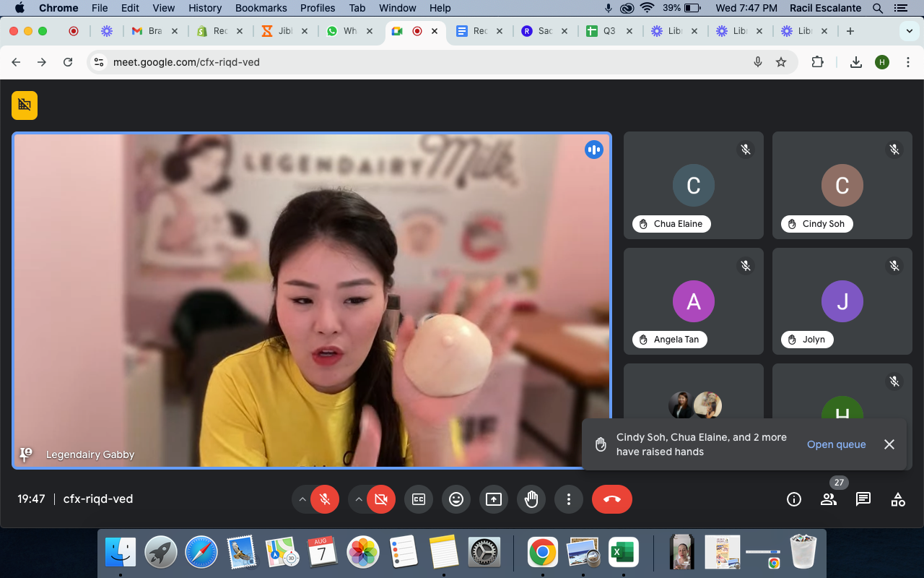The width and height of the screenshot is (924, 578).
Task: Click the red leave call button
Action: [x=611, y=499]
